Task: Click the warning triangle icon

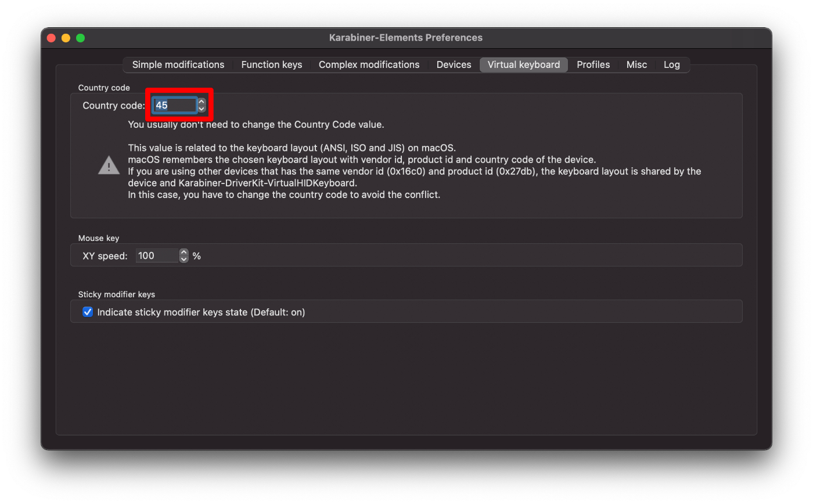Action: click(109, 165)
